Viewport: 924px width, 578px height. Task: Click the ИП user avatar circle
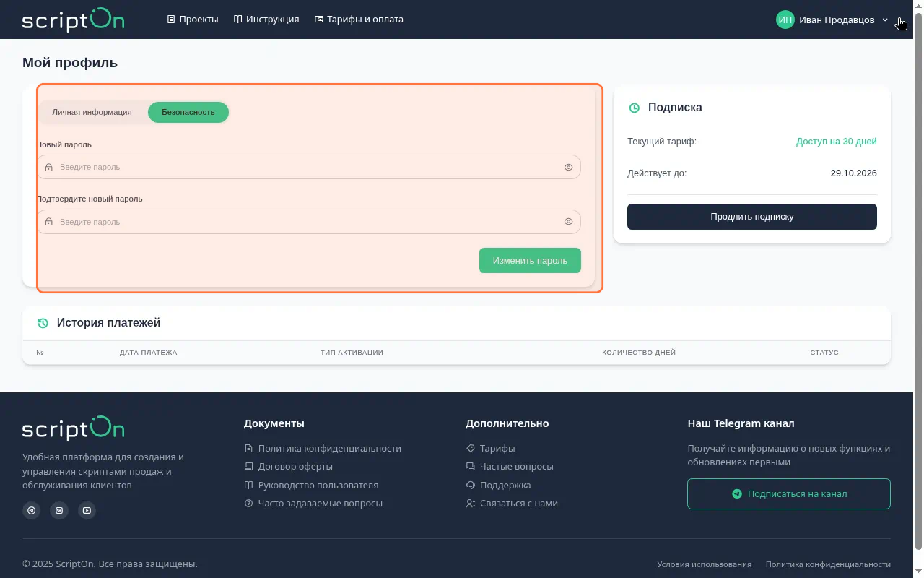pos(785,20)
